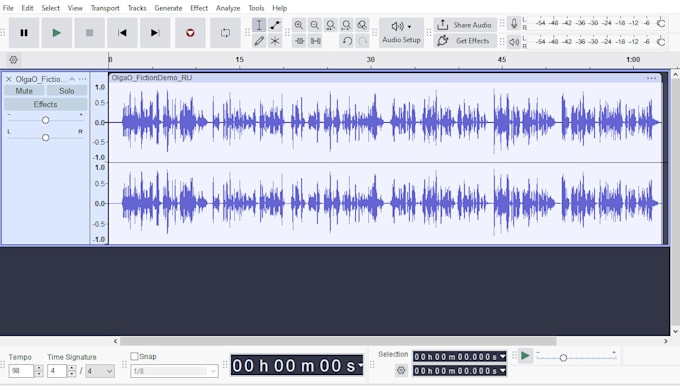The height and width of the screenshot is (386, 680).
Task: Open the Generate menu
Action: (x=168, y=8)
